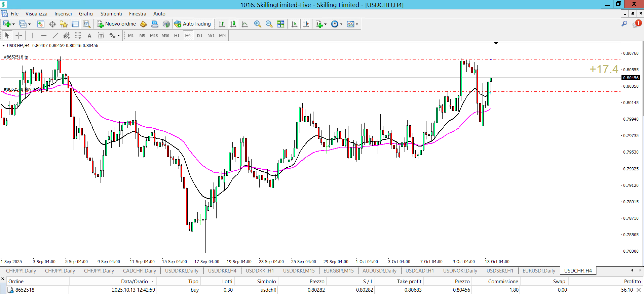The image size is (644, 294).
Task: Toggle the chart auto scroll button
Action: click(294, 24)
